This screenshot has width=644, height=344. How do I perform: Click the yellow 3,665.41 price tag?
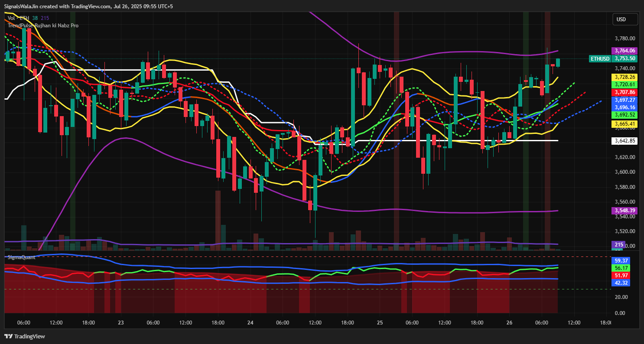(624, 124)
